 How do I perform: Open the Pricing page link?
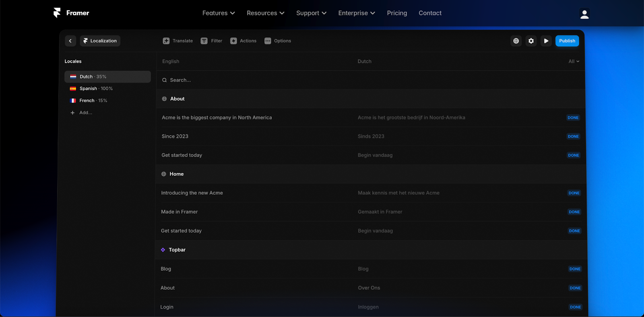tap(397, 13)
